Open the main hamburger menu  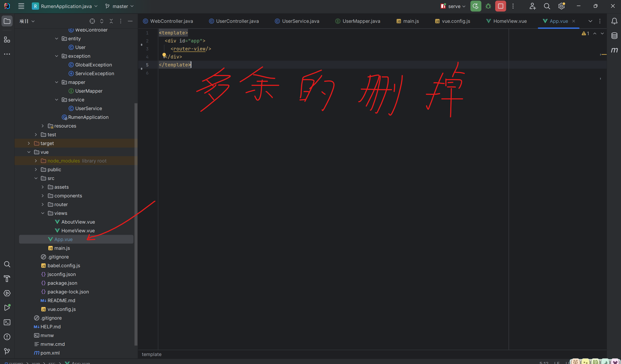point(21,6)
